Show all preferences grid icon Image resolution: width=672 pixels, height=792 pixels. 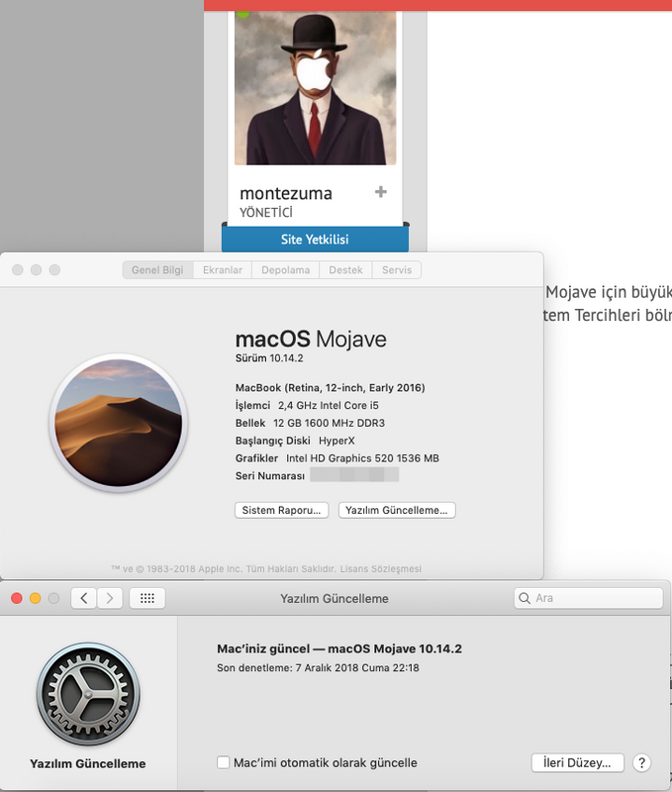[x=147, y=598]
